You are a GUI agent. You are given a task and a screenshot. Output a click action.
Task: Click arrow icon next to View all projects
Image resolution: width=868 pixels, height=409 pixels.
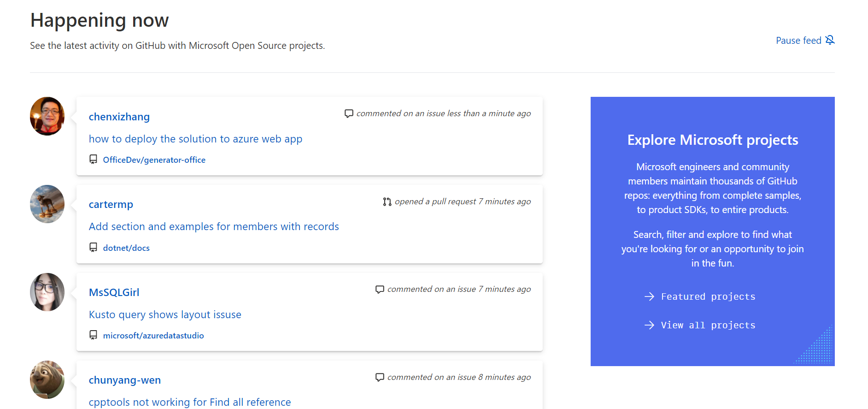coord(649,325)
